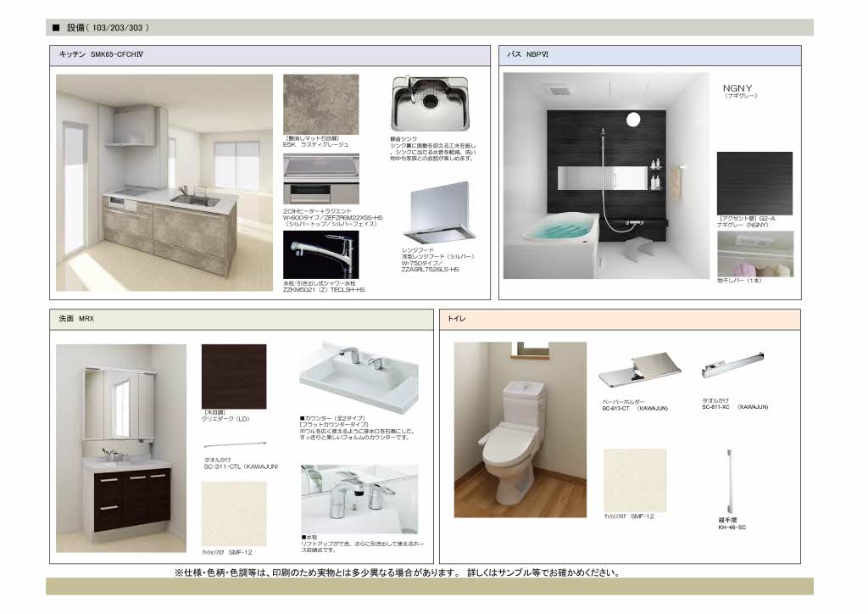
Task: Click the washstand vanity rendering
Action: point(121,448)
